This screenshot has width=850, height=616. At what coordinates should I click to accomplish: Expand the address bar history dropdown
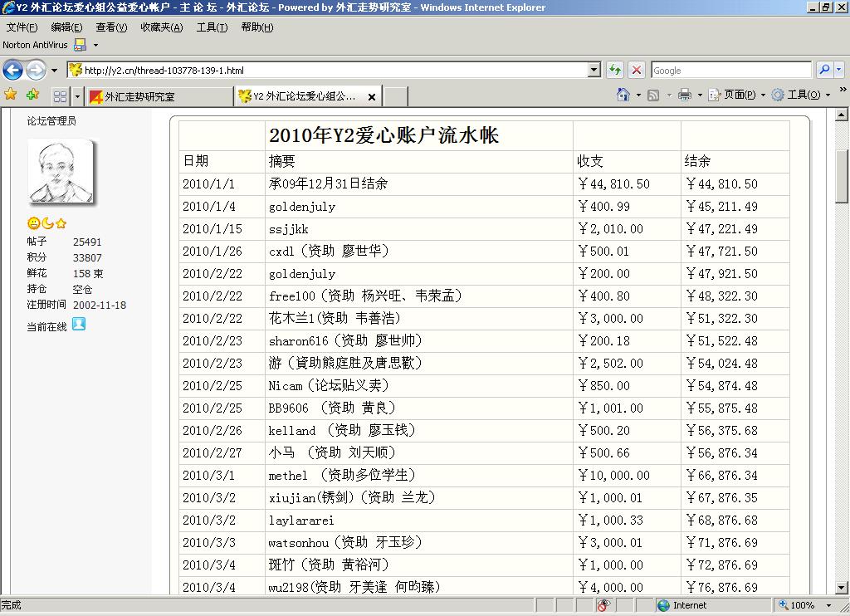click(594, 70)
